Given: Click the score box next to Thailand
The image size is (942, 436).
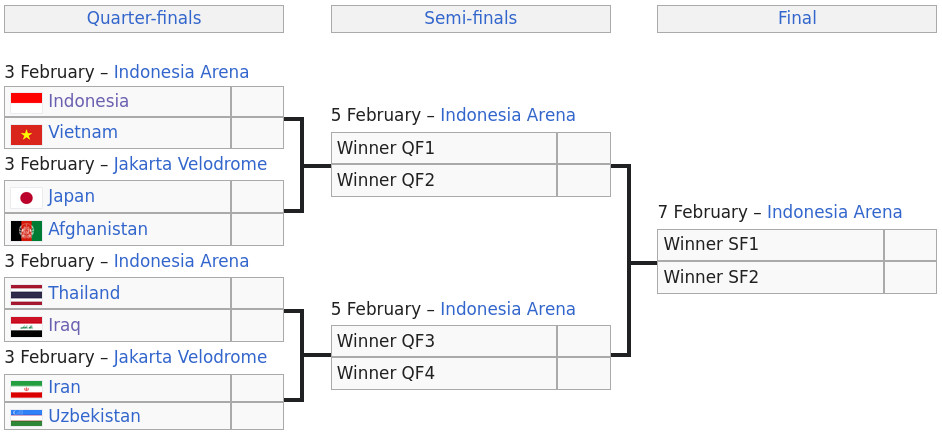Looking at the screenshot, I should 257,293.
